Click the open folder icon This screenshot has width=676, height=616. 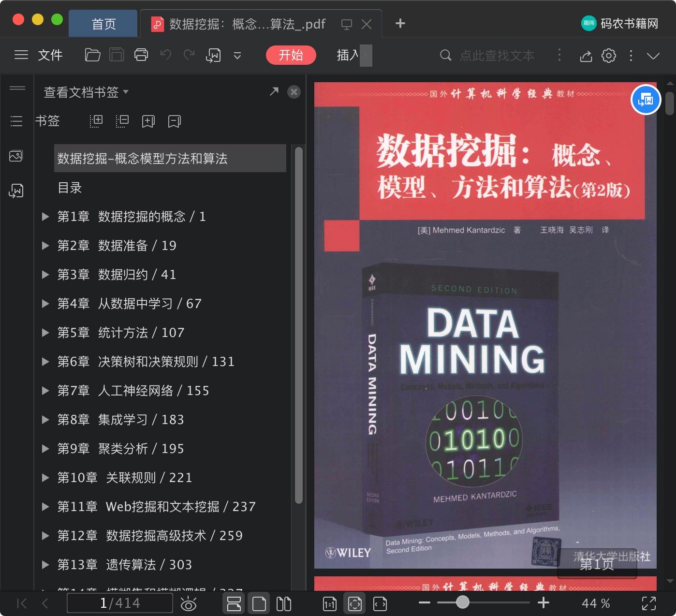click(92, 55)
